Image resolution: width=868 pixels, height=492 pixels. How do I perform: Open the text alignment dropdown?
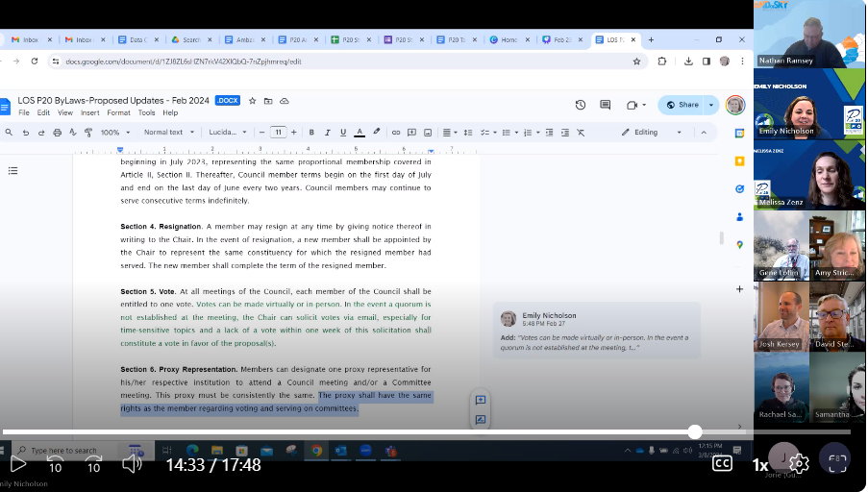pos(450,133)
